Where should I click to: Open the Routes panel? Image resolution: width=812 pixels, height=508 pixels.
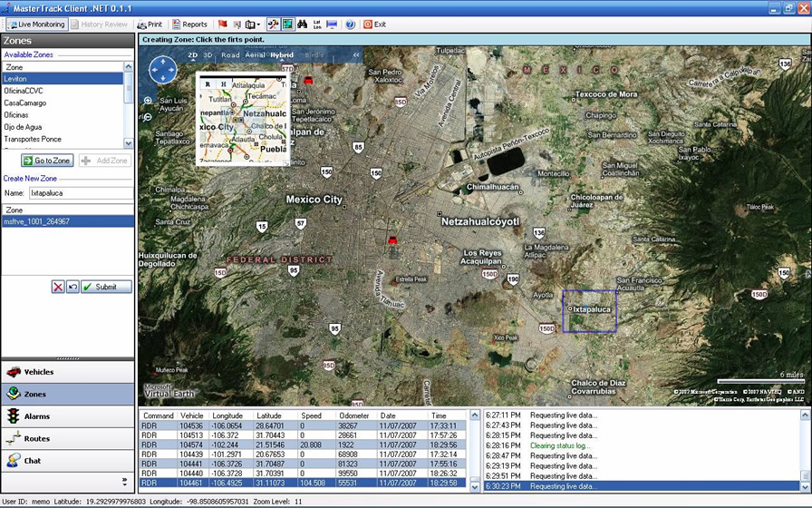tap(68, 438)
